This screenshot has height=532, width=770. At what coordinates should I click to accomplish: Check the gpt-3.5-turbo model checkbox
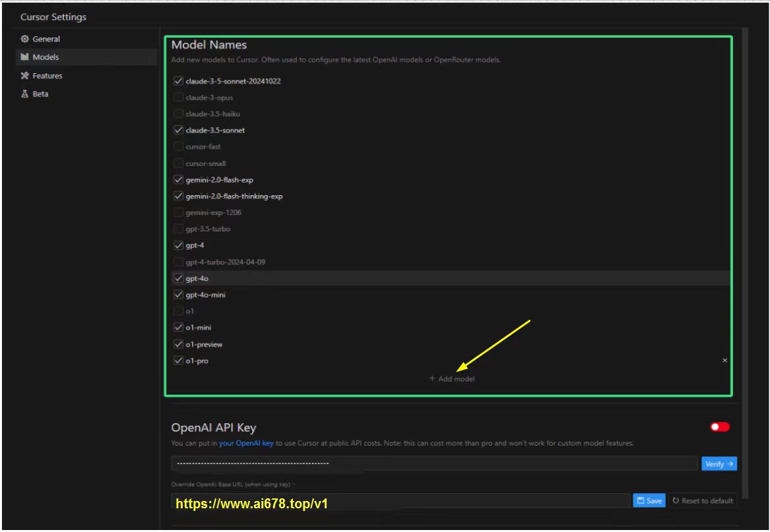(178, 229)
